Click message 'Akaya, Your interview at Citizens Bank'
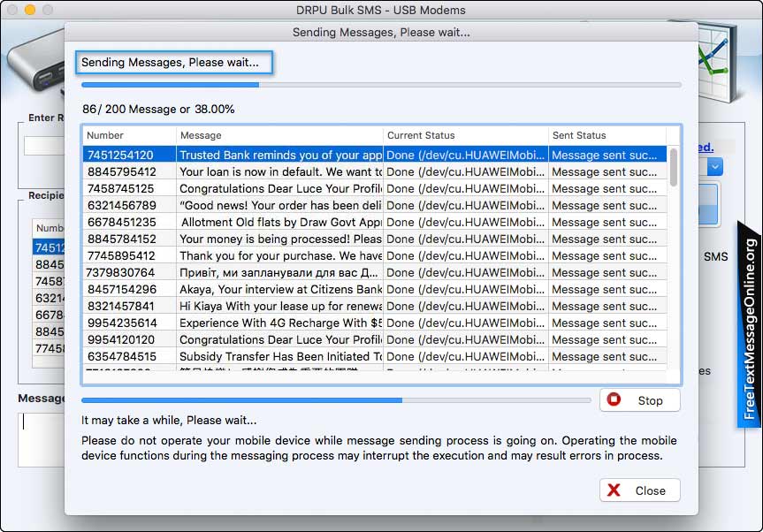Screen dimensions: 763x532 tap(280, 289)
